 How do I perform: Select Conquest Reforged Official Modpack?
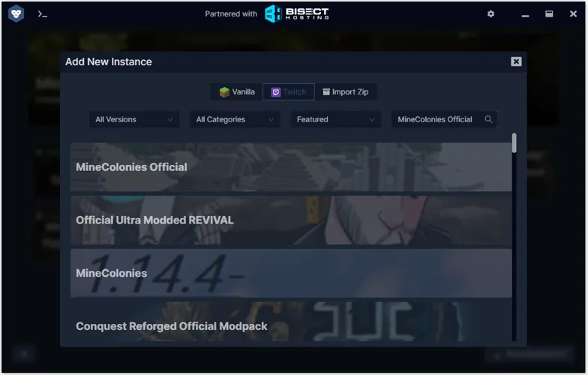(291, 322)
